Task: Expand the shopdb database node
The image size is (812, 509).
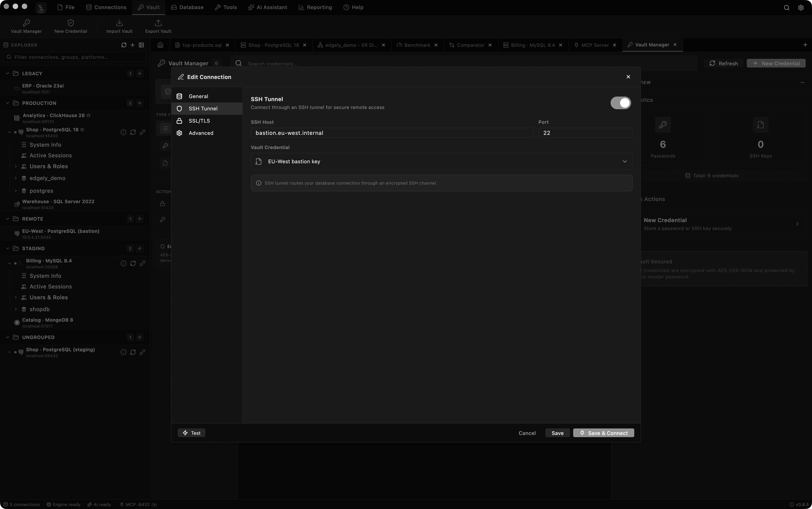Action: (15, 309)
